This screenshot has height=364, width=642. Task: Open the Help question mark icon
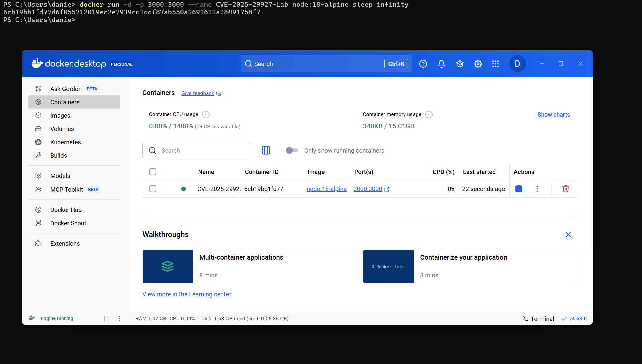click(x=423, y=64)
